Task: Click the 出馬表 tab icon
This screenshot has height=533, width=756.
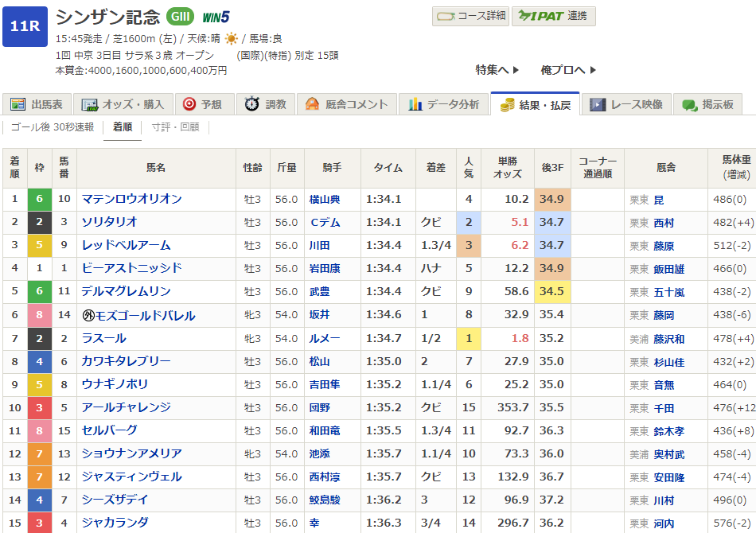Action: 18,104
